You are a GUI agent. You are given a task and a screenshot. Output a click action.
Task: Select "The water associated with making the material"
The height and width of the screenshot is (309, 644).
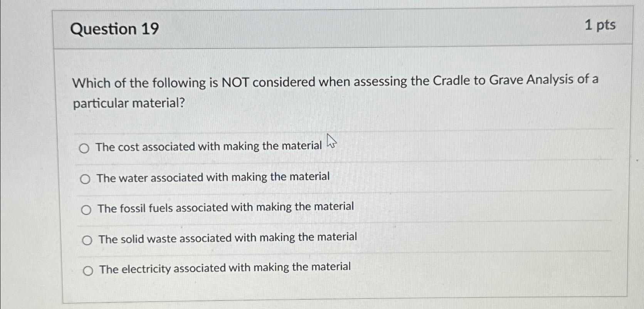[85, 179]
